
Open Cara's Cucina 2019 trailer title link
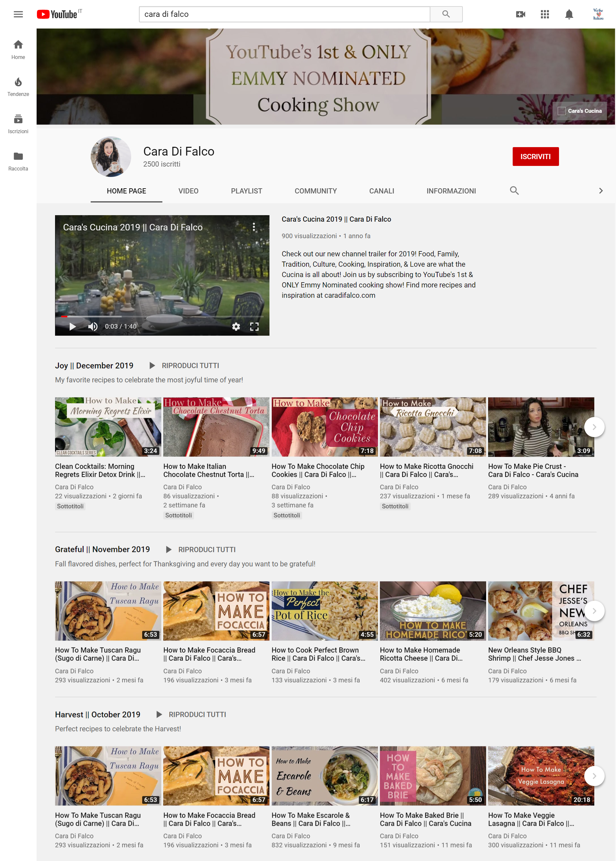[337, 219]
